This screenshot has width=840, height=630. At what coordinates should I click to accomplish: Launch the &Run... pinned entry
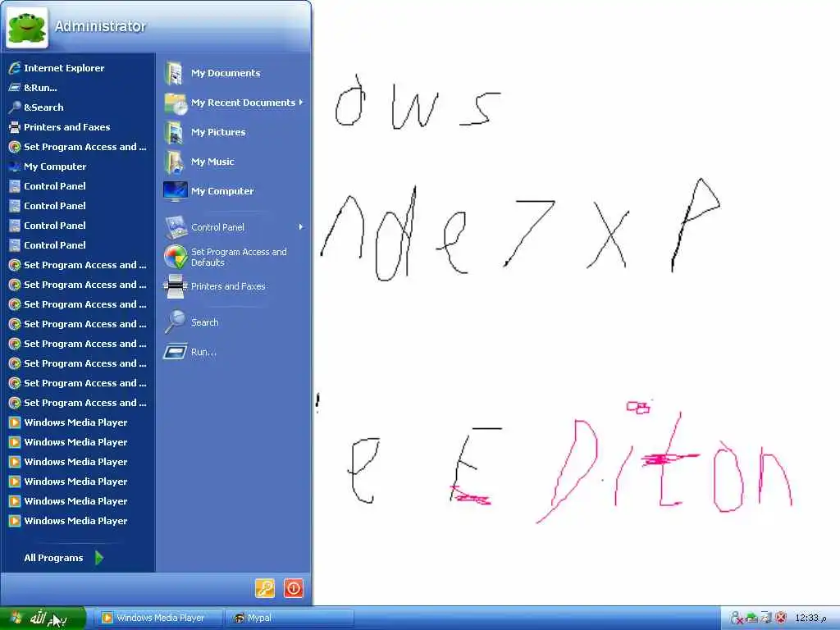pos(78,88)
